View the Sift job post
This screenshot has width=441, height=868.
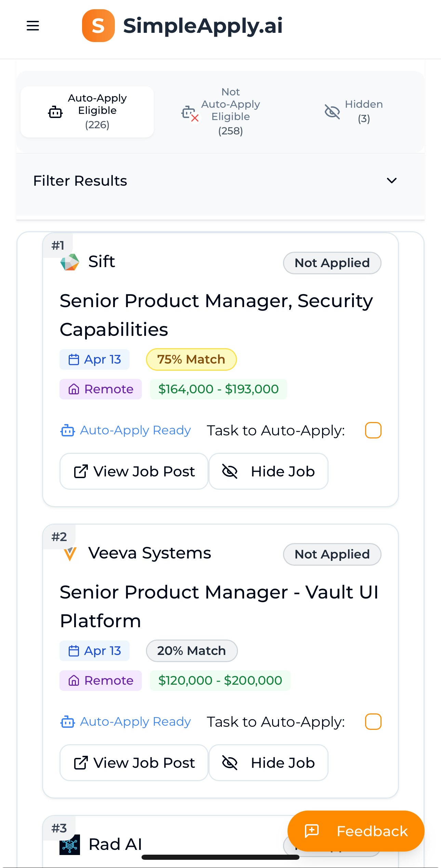(x=134, y=471)
